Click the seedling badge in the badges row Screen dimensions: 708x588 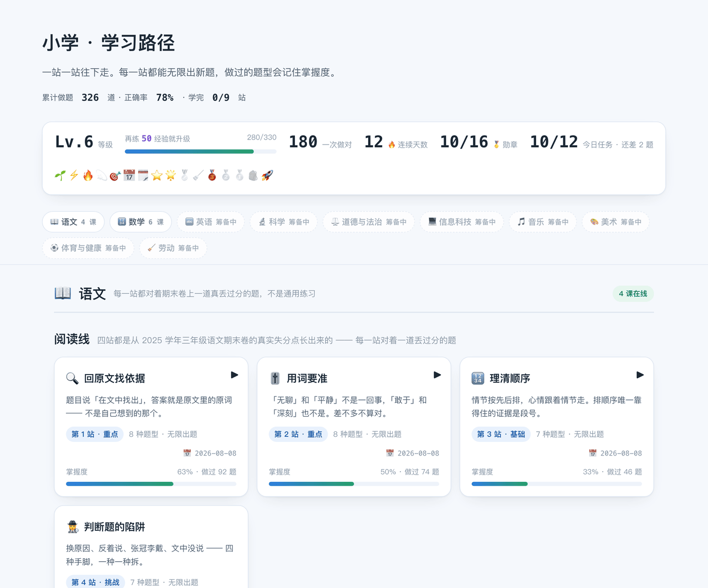60,175
